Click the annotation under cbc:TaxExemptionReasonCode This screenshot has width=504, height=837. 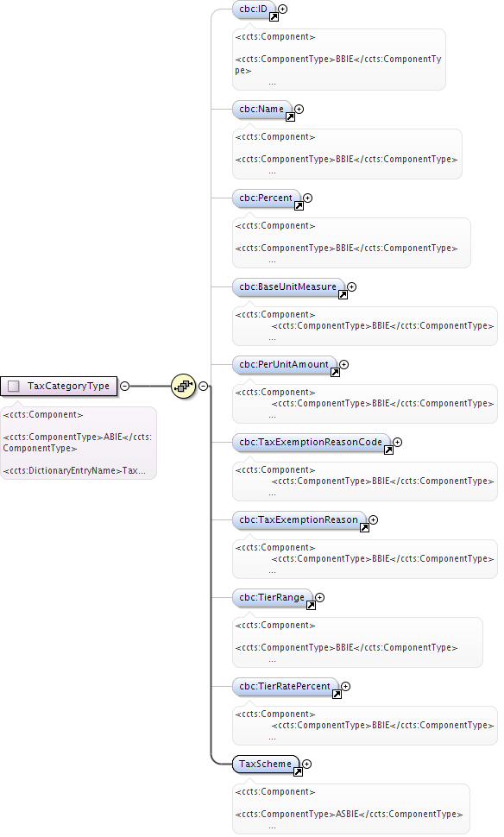(365, 481)
